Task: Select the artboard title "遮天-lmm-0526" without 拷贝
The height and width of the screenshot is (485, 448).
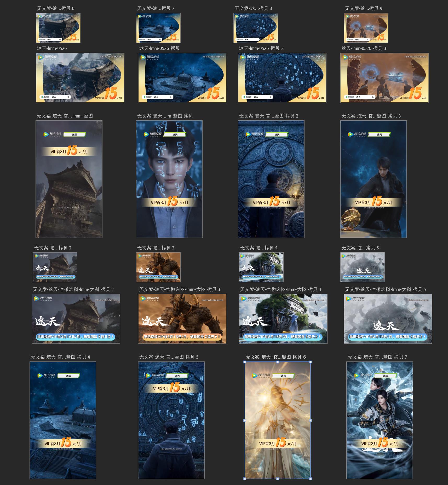Action: tap(52, 48)
